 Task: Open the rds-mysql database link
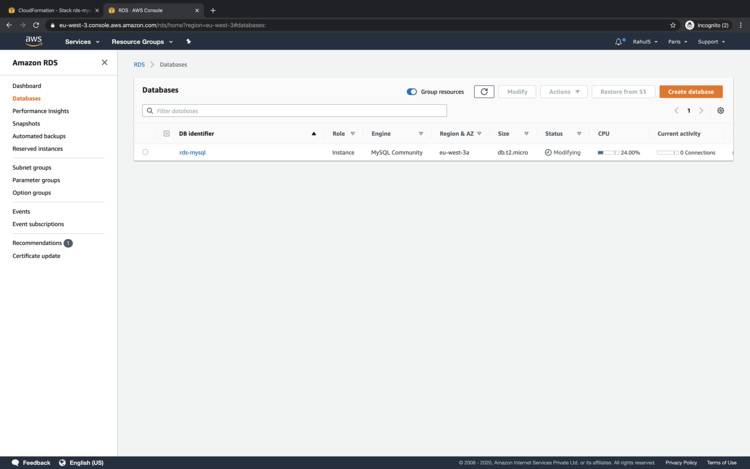[x=192, y=153]
